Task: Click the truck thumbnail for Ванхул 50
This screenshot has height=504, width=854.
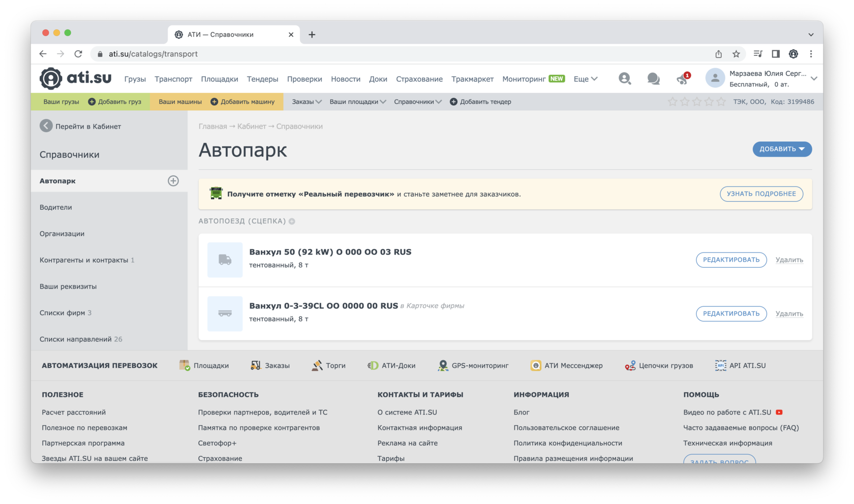Action: pyautogui.click(x=225, y=260)
